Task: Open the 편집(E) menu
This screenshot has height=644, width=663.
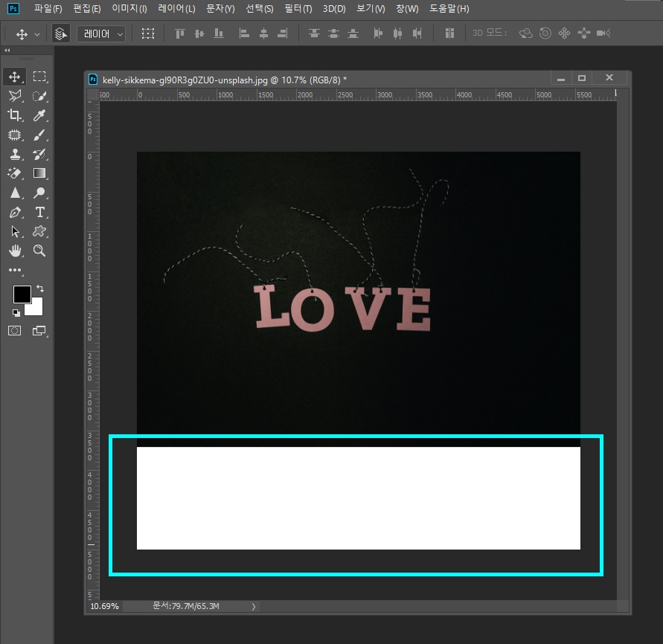Action: click(x=86, y=8)
